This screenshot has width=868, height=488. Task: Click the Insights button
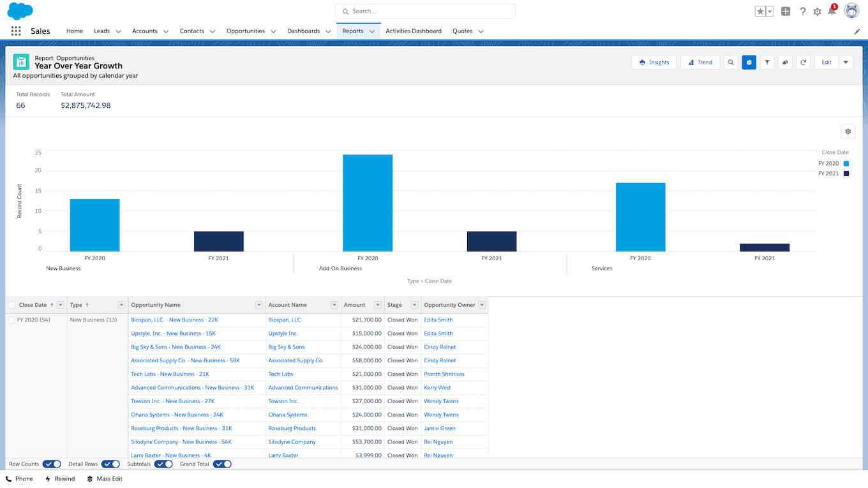tap(654, 62)
